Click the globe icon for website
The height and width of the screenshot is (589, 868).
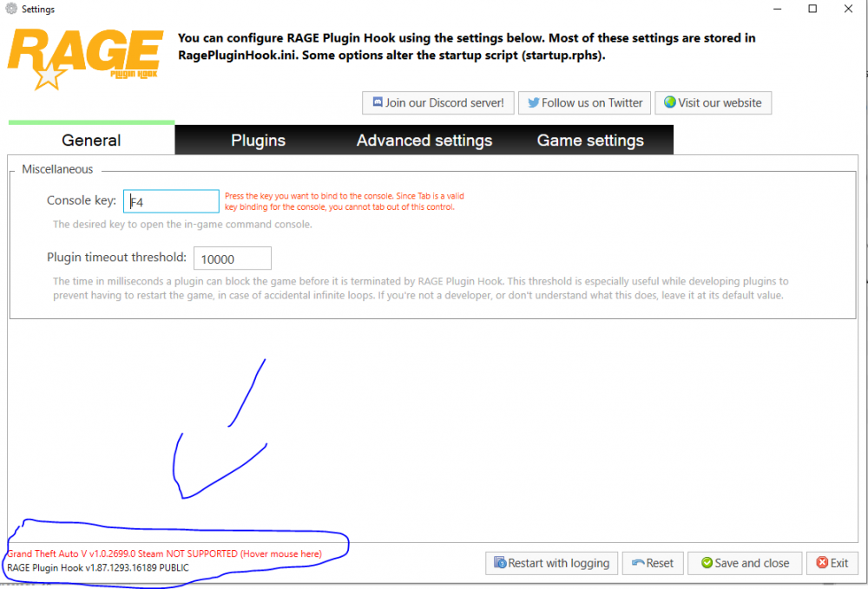(x=670, y=102)
